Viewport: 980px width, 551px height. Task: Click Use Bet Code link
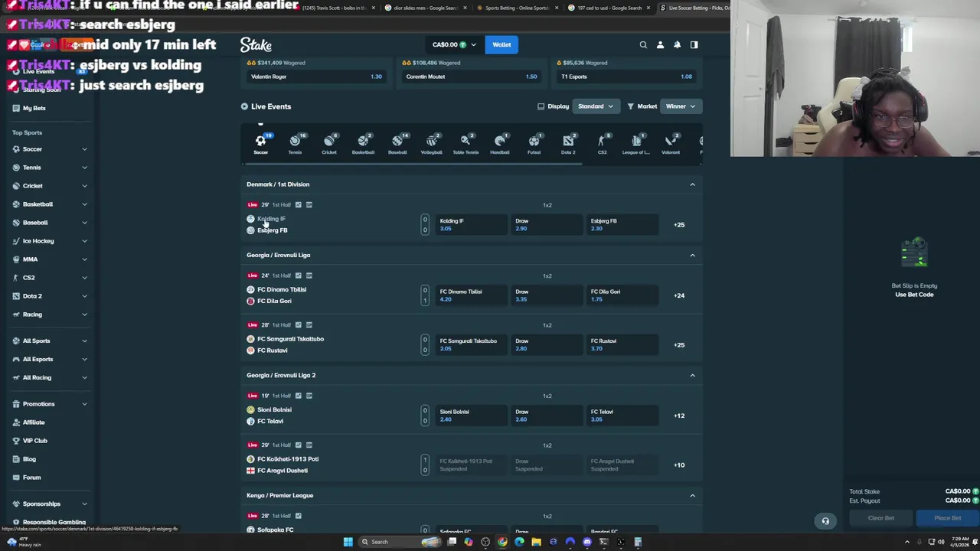point(914,295)
